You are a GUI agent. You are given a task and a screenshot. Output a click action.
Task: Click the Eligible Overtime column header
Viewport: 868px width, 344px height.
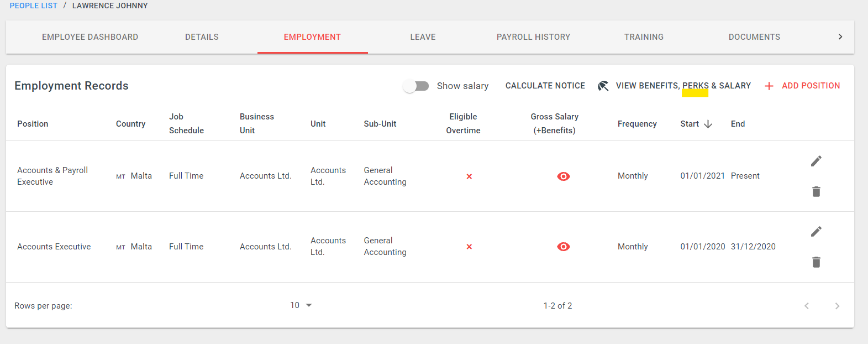coord(463,123)
